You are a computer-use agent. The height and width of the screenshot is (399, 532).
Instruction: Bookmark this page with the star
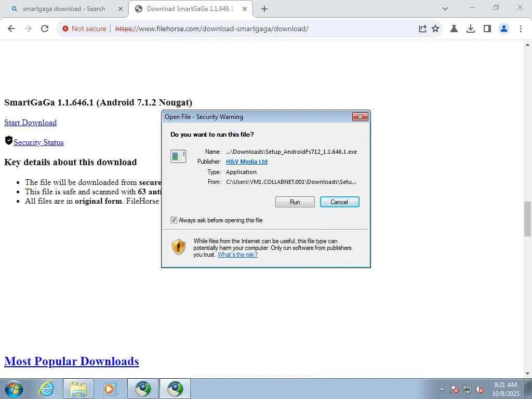click(x=435, y=29)
